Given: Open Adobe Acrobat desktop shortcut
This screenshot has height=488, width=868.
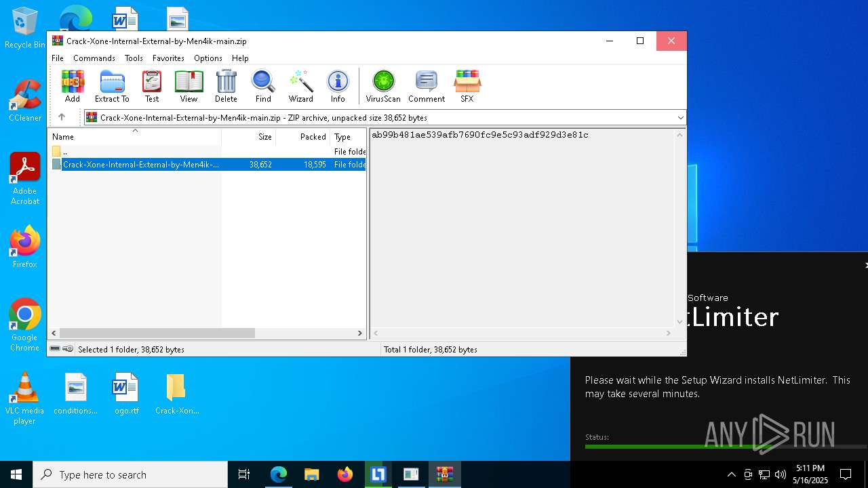Looking at the screenshot, I should click(25, 178).
